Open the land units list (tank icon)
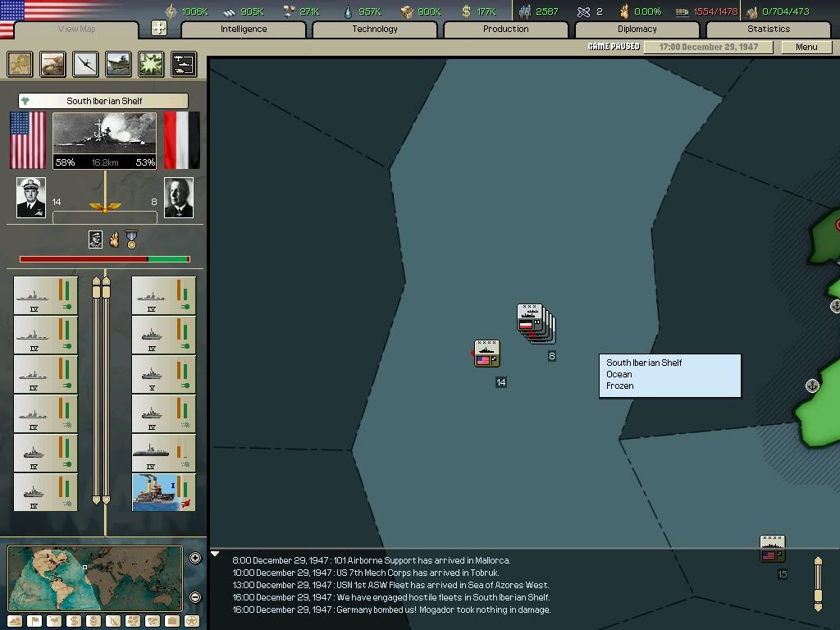The height and width of the screenshot is (630, 840). tap(53, 64)
